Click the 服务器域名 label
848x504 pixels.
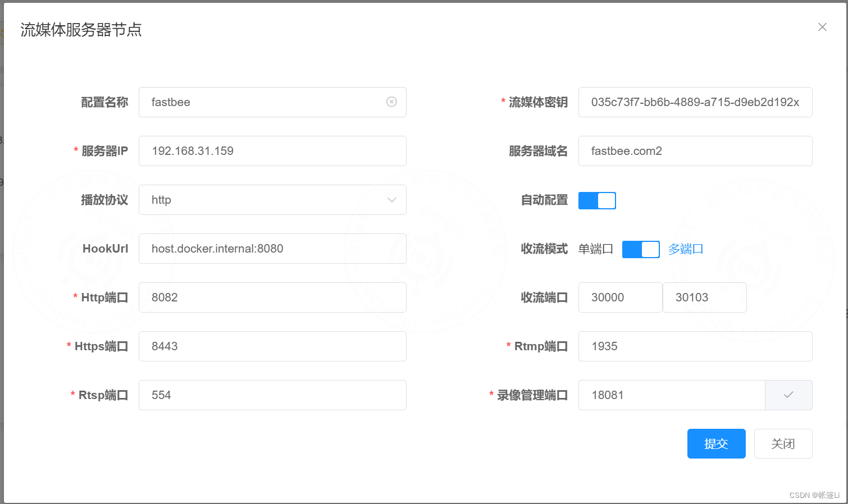pyautogui.click(x=539, y=151)
